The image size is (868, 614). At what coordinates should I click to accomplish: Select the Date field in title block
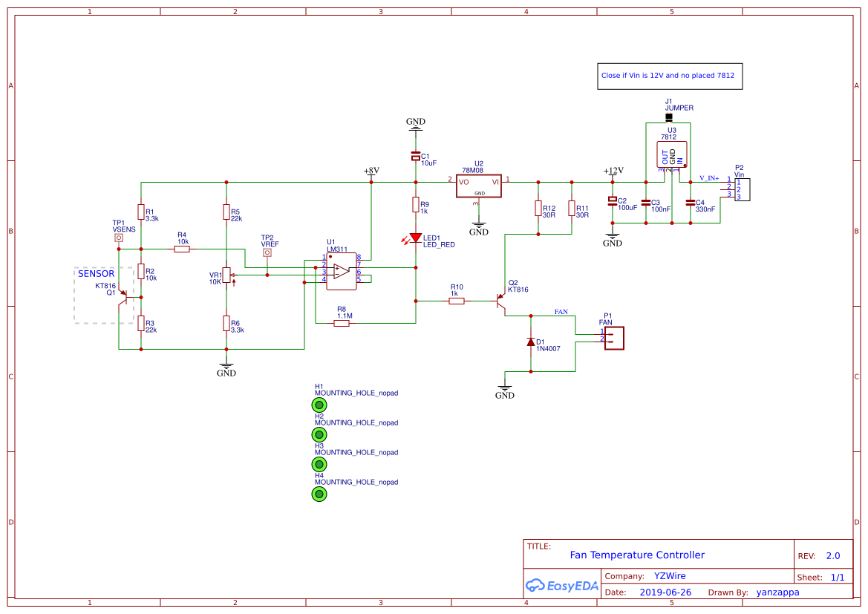(x=666, y=592)
